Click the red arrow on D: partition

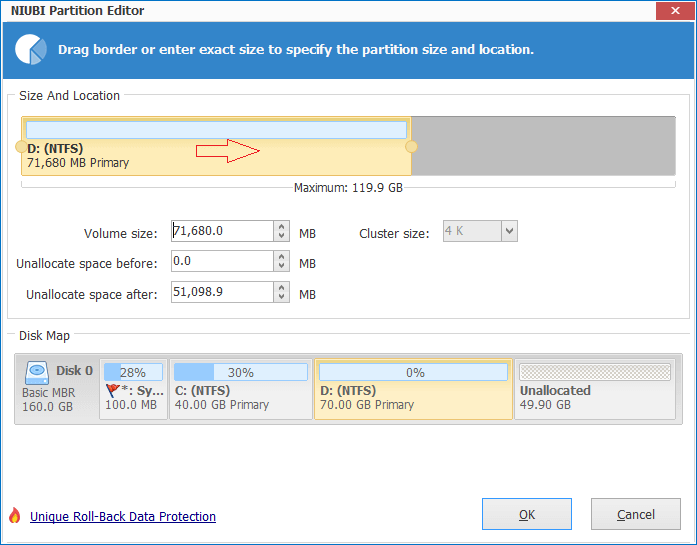tap(228, 151)
